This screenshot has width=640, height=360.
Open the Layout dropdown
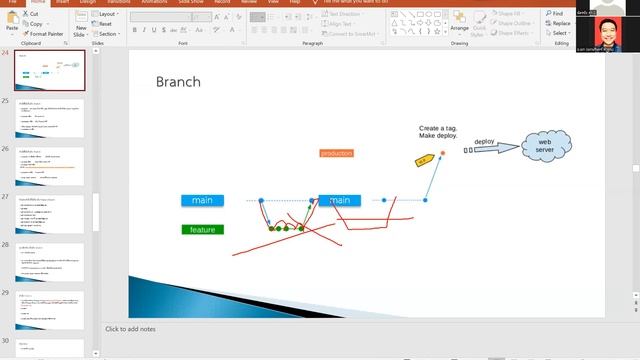tap(105, 14)
